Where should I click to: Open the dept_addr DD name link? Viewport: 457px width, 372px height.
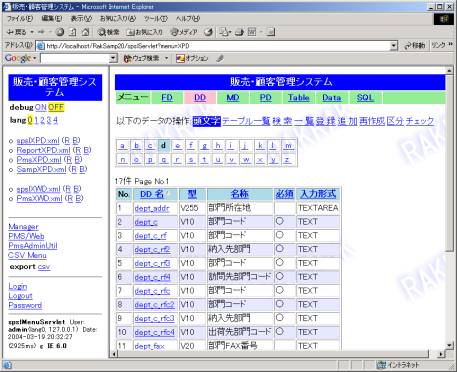point(152,208)
